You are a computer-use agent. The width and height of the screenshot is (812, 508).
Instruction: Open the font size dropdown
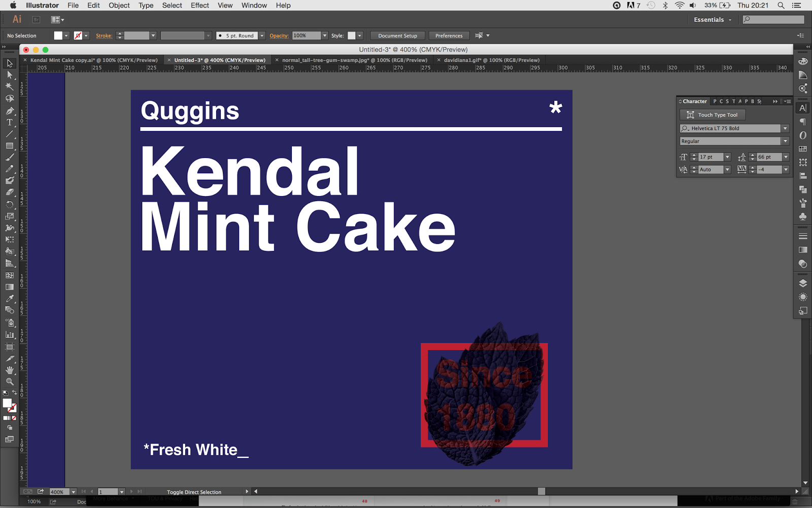pyautogui.click(x=727, y=157)
